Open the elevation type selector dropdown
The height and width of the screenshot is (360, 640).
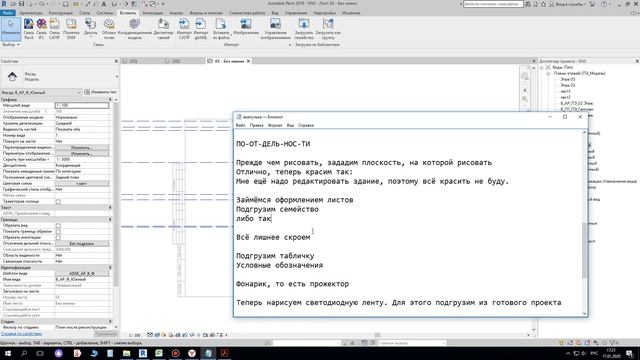tap(117, 76)
